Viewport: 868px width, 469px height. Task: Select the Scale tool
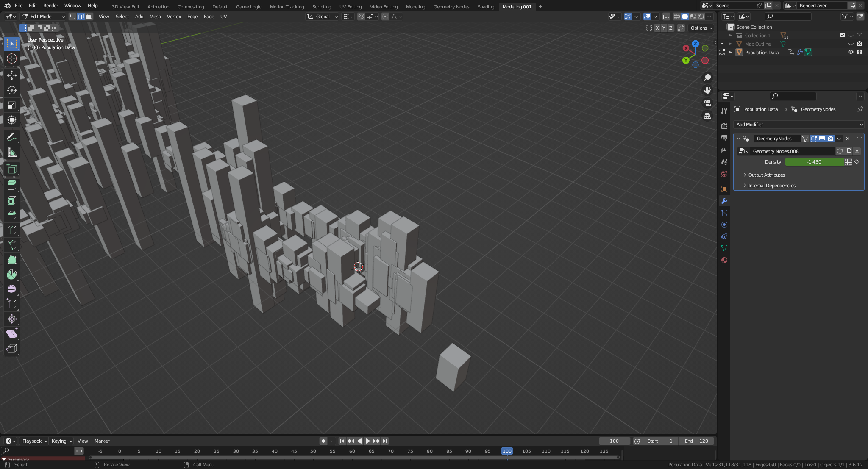[x=12, y=105]
